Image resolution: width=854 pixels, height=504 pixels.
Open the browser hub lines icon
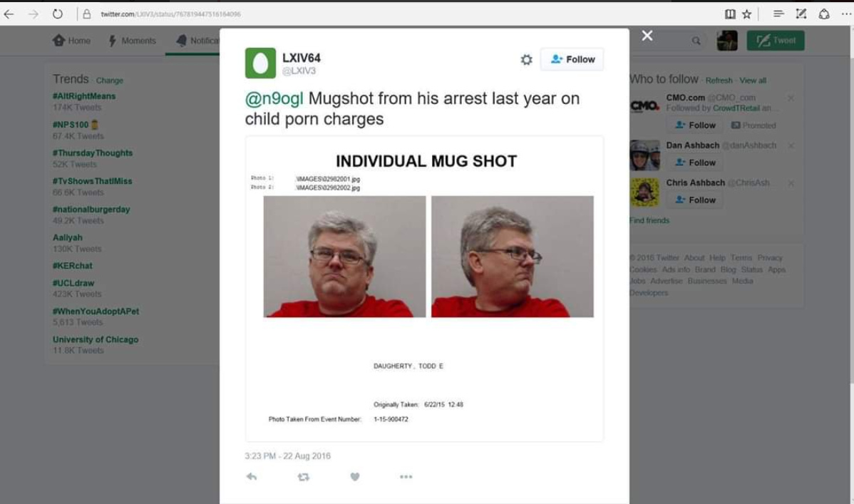[778, 14]
